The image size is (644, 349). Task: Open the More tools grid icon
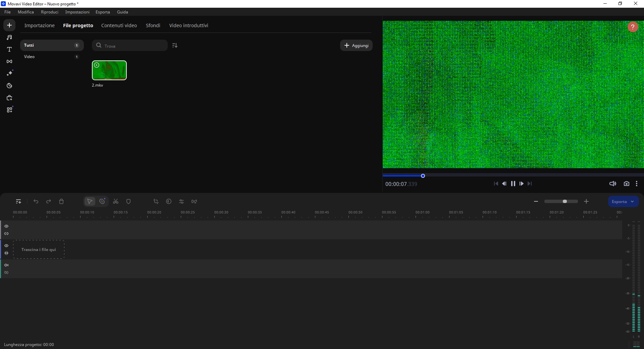(9, 110)
